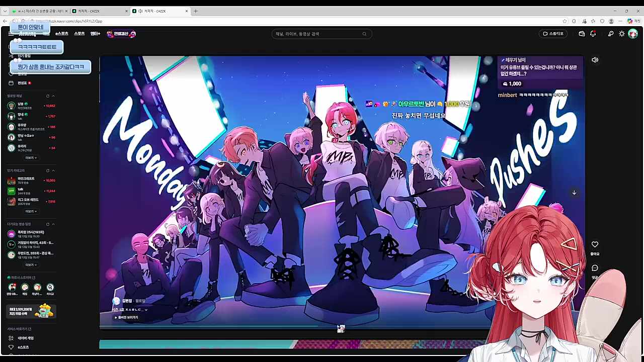
Task: Open the 마인크래프트 category in sidebar
Action: [26, 178]
